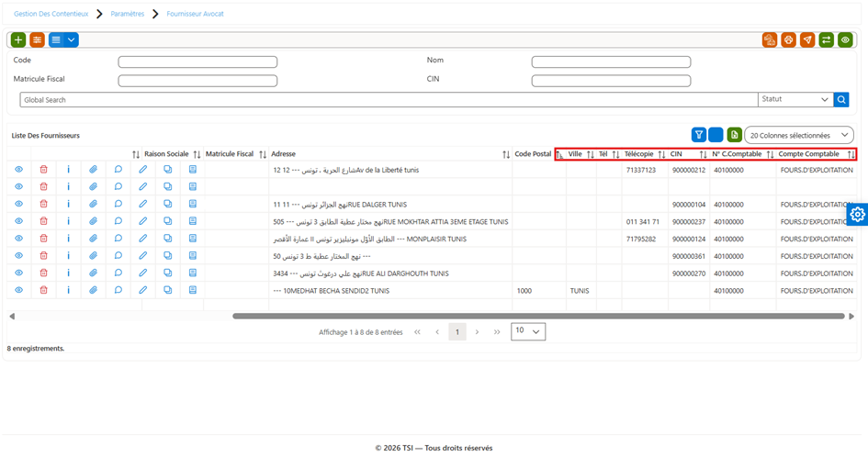Edit the MONPLAISIR TUNIS row with pencil
Screen dimensions: 868x457
(142, 239)
